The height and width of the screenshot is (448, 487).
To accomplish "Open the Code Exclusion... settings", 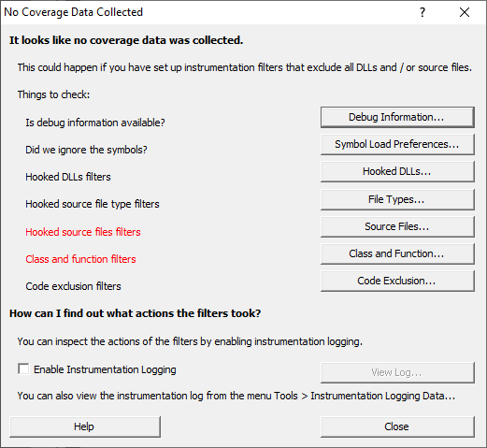I will click(x=397, y=281).
